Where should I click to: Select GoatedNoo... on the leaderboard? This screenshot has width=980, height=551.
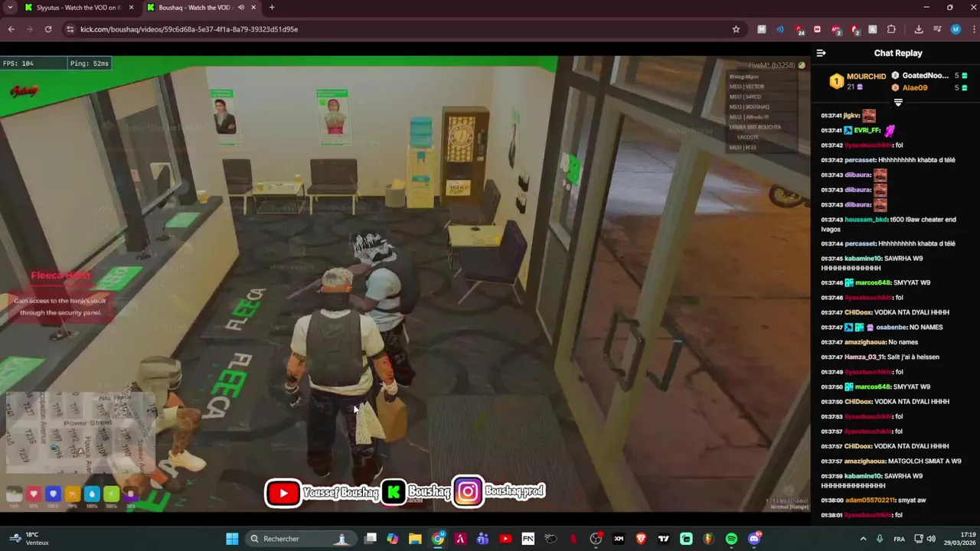925,76
